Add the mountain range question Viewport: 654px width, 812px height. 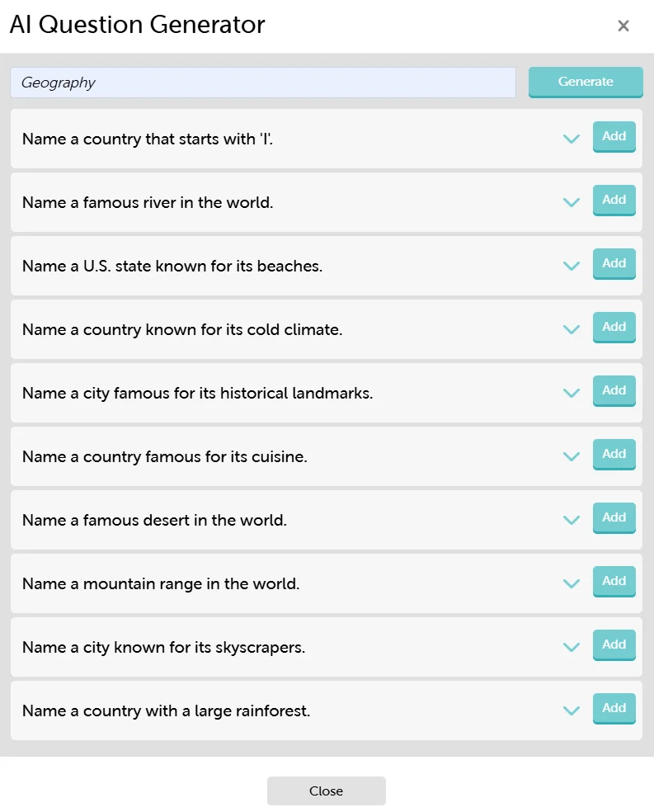(x=614, y=581)
